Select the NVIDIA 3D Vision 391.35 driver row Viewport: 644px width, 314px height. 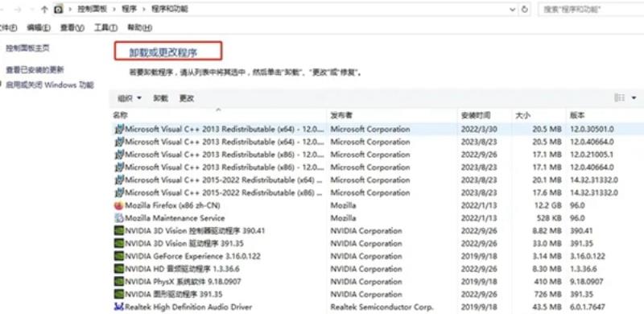(378, 243)
